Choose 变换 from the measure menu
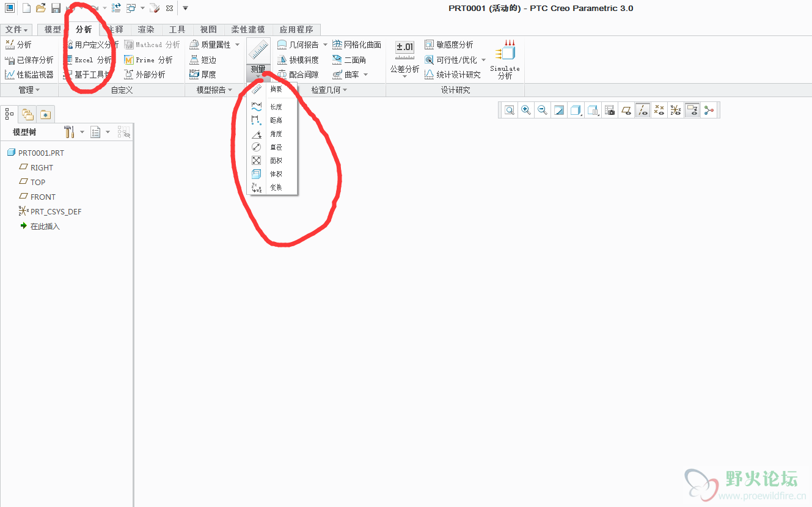The image size is (812, 507). coord(272,188)
